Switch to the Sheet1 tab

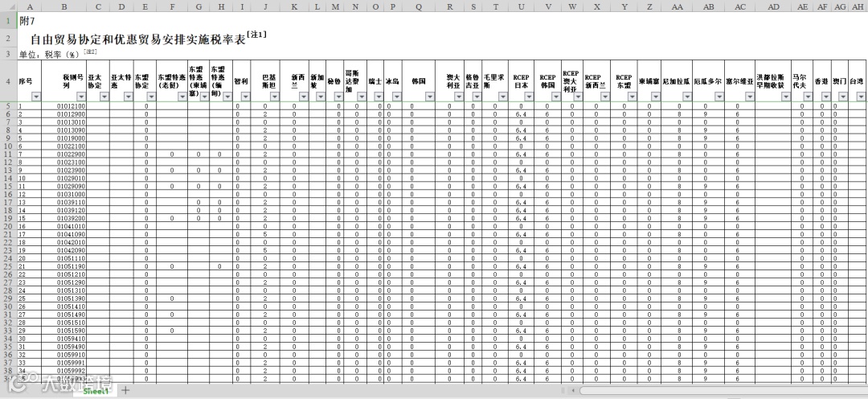(x=96, y=391)
